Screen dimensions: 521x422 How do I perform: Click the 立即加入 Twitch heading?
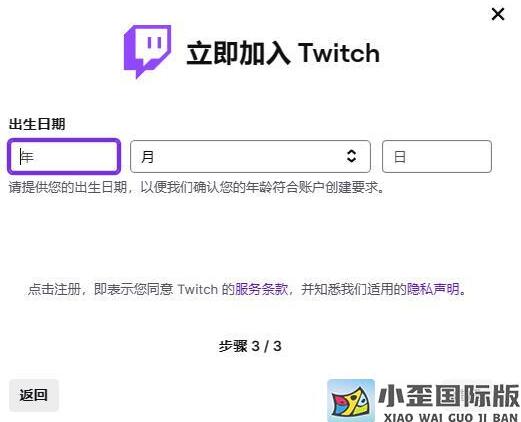click(283, 53)
